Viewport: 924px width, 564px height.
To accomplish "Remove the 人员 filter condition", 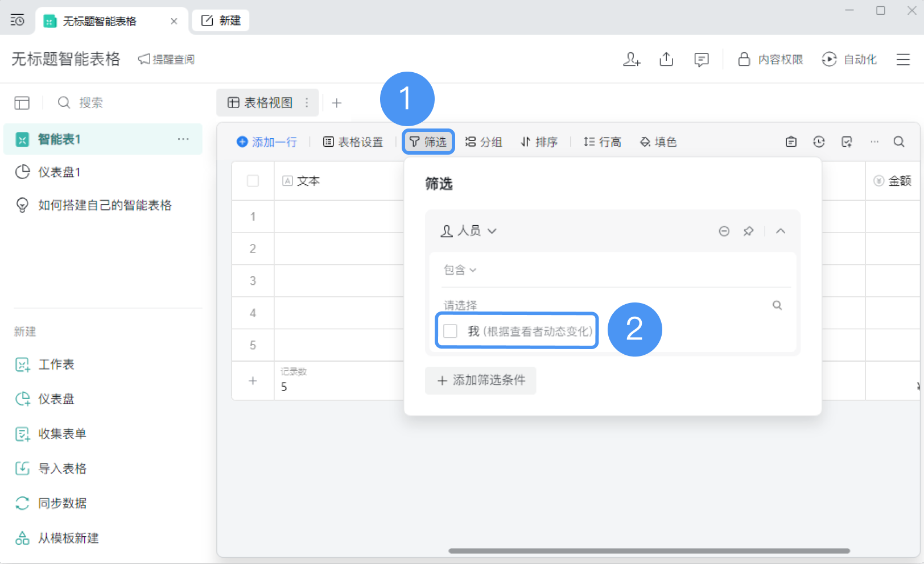I will 724,231.
